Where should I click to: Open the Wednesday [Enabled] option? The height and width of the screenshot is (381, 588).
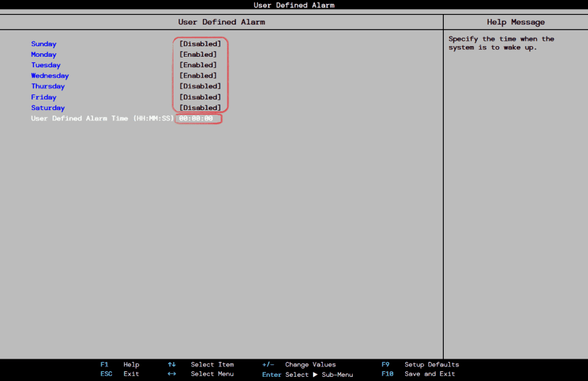click(x=198, y=76)
